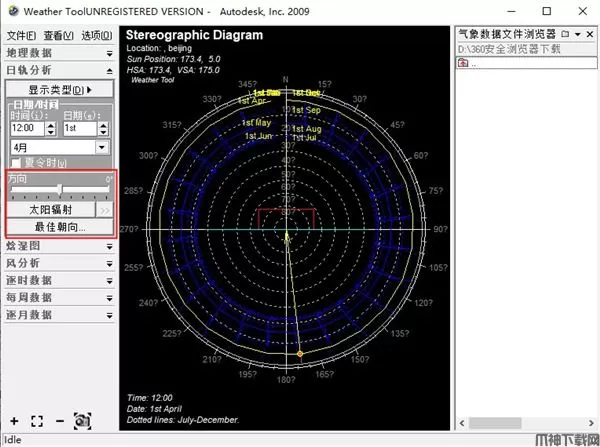Image resolution: width=600 pixels, height=447 pixels.
Task: Open the 文件 menu
Action: [16, 35]
